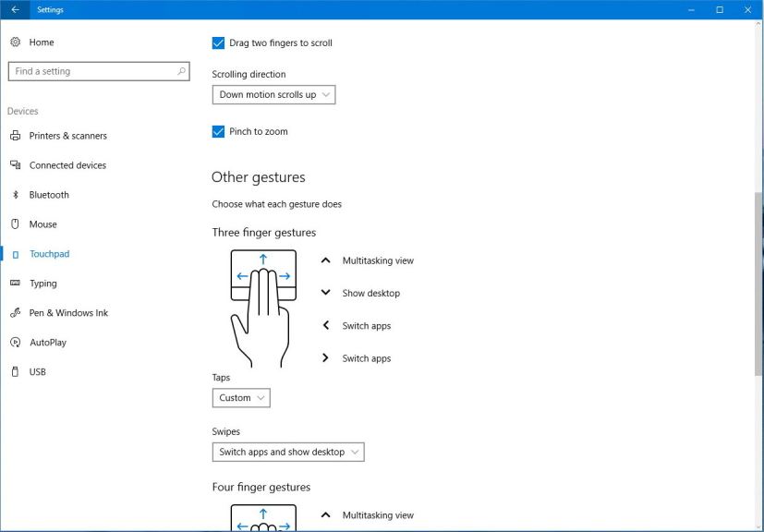This screenshot has height=532, width=764.
Task: Open the Bluetooth settings page
Action: click(49, 195)
